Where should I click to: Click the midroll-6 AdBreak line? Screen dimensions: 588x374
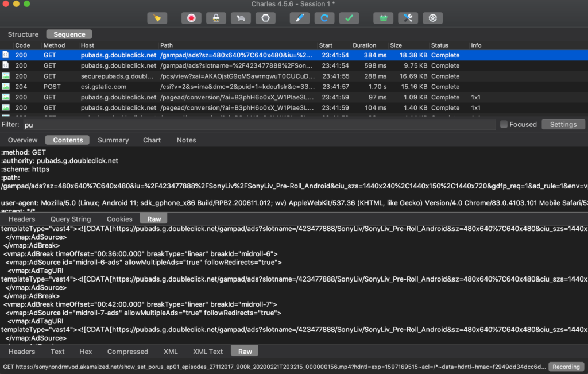point(140,254)
